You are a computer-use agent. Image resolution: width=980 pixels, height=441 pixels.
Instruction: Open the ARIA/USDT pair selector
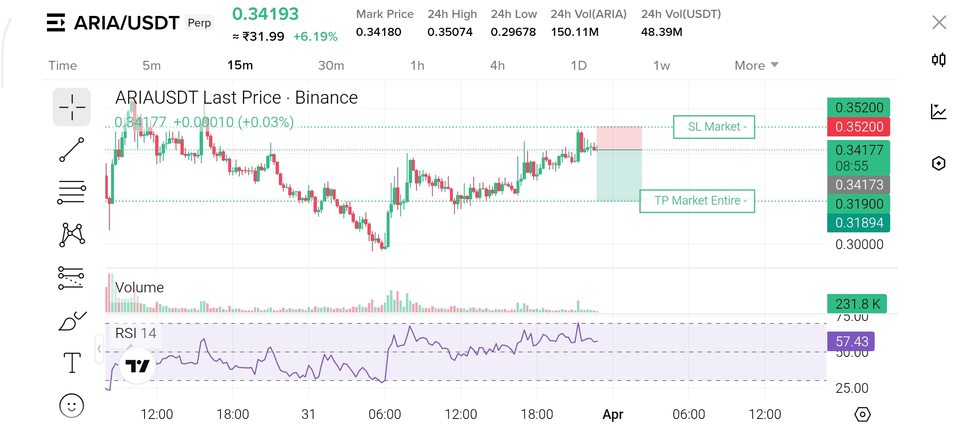coord(127,23)
